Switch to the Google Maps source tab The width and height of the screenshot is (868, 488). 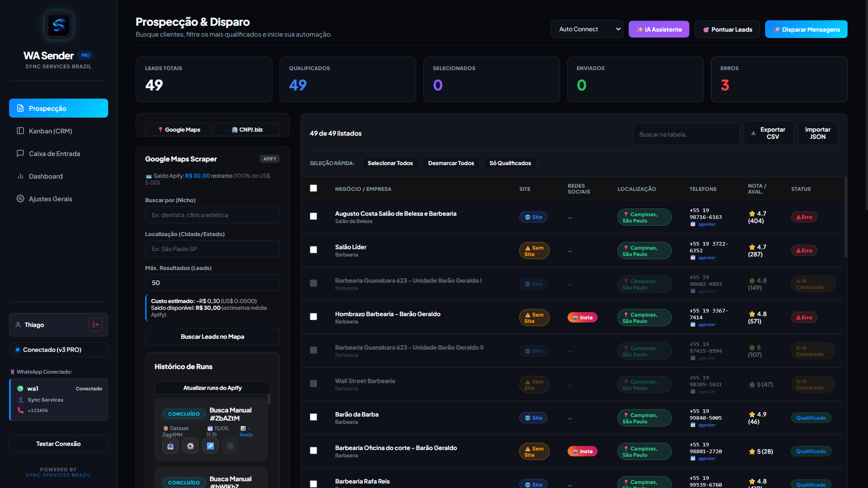point(179,130)
